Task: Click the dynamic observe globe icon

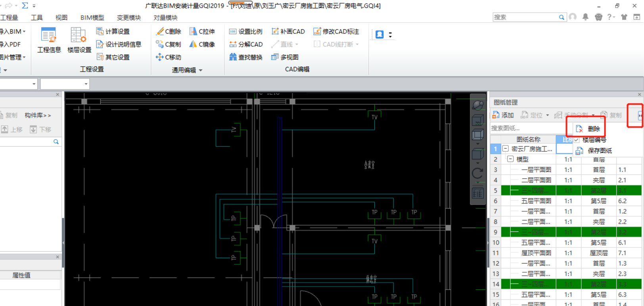Action: tap(478, 105)
